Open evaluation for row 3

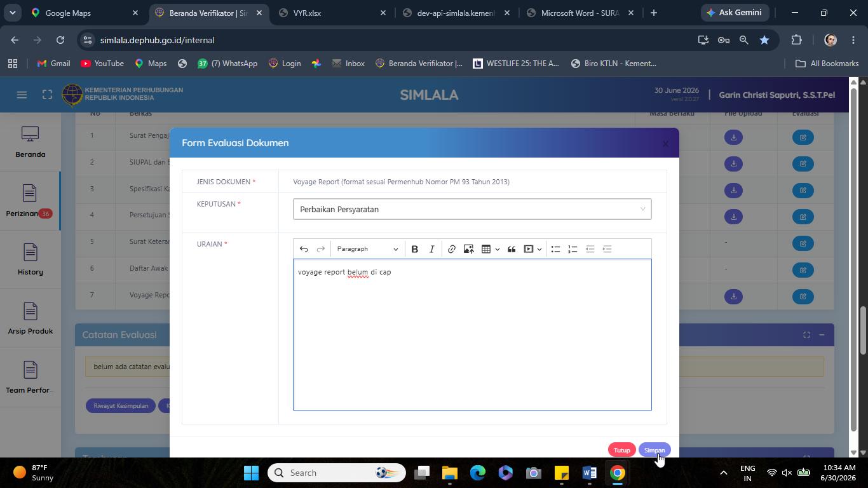[803, 190]
